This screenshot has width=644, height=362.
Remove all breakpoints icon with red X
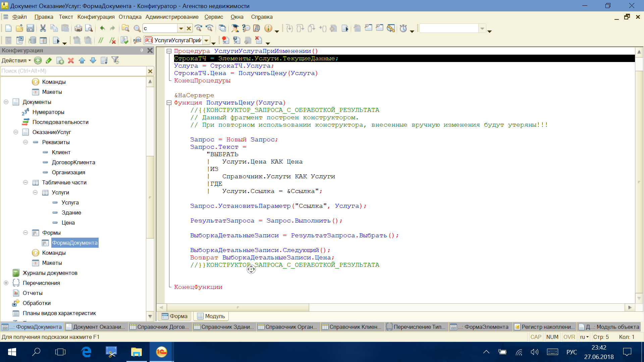pyautogui.click(x=258, y=41)
